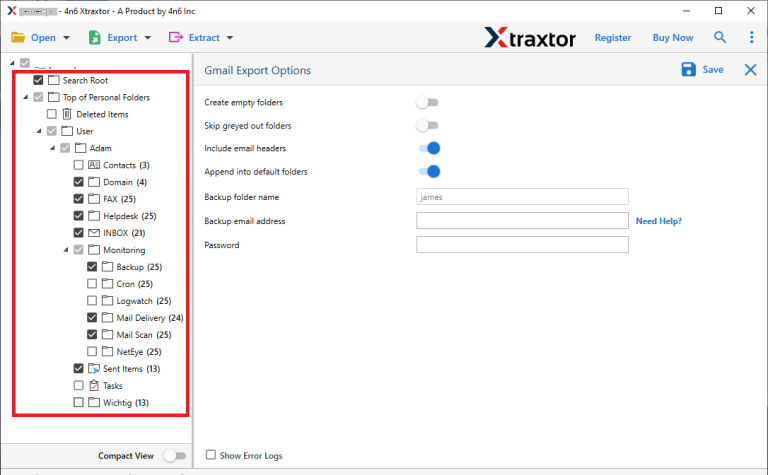Click the Save button label
768x475 pixels.
[713, 70]
